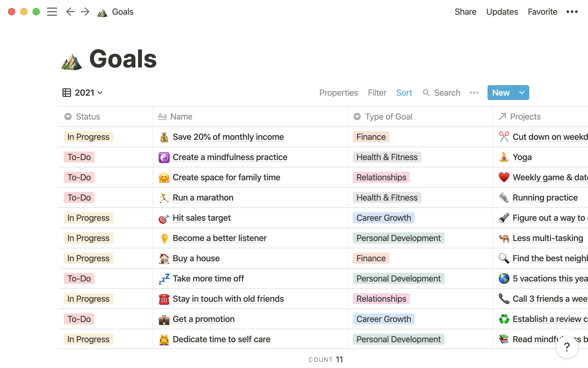588x368 pixels.
Task: Click the yin-yang icon for mindfulness practice
Action: 164,157
